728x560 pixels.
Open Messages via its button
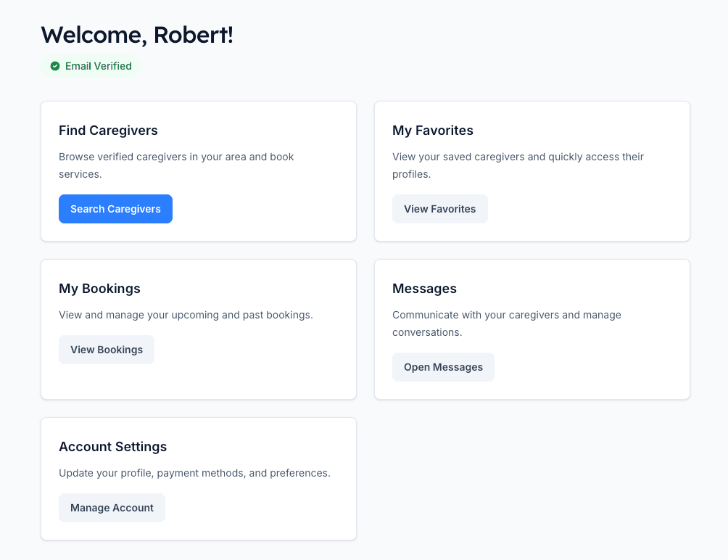pos(443,367)
